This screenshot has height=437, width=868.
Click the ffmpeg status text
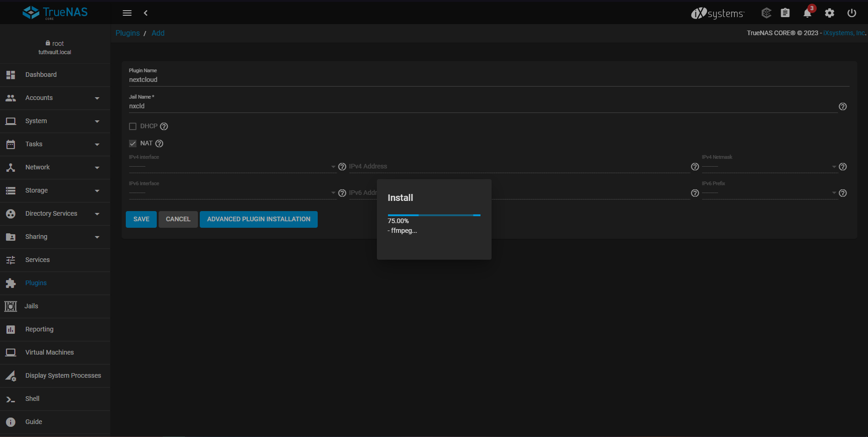coord(402,231)
